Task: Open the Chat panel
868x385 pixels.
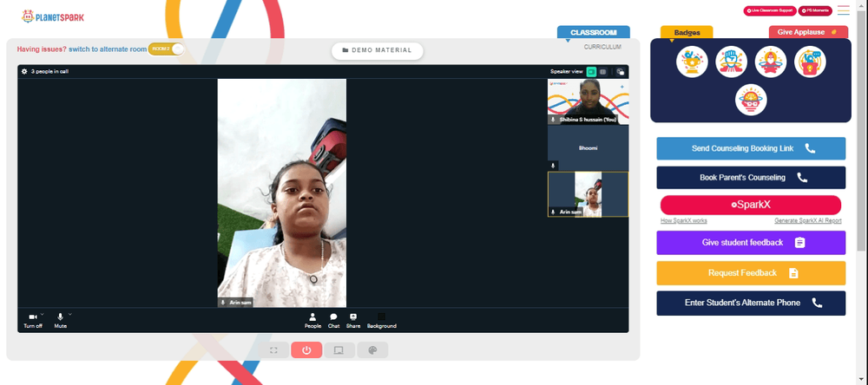Action: tap(333, 320)
